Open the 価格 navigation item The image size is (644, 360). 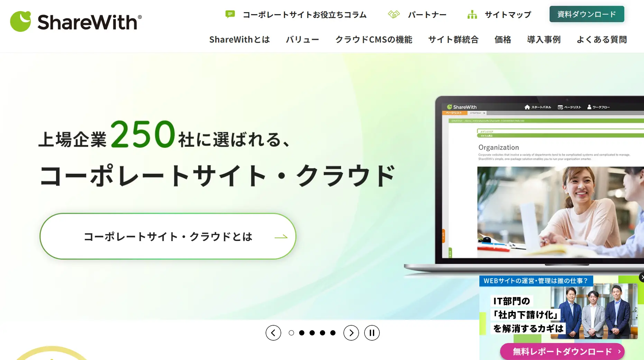tap(503, 39)
